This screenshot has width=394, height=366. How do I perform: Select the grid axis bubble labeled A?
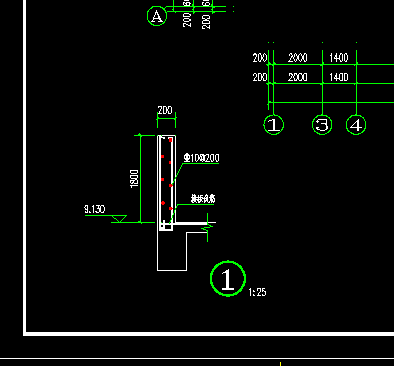click(x=157, y=16)
